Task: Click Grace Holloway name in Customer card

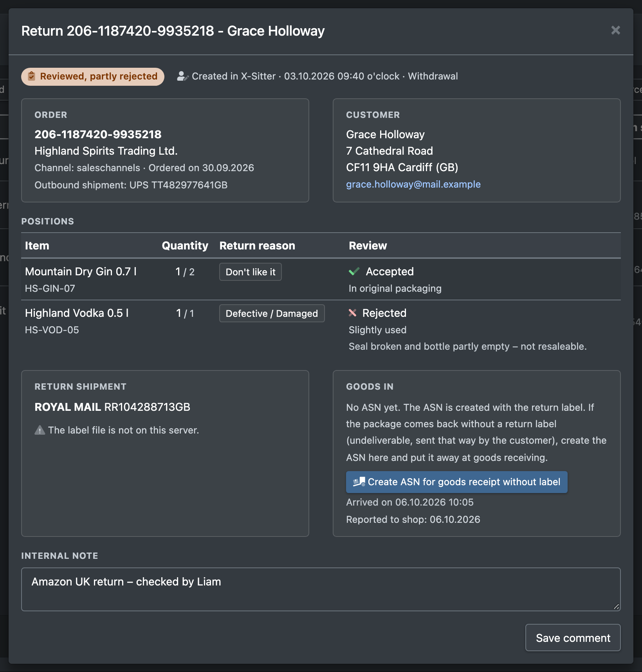Action: point(385,134)
